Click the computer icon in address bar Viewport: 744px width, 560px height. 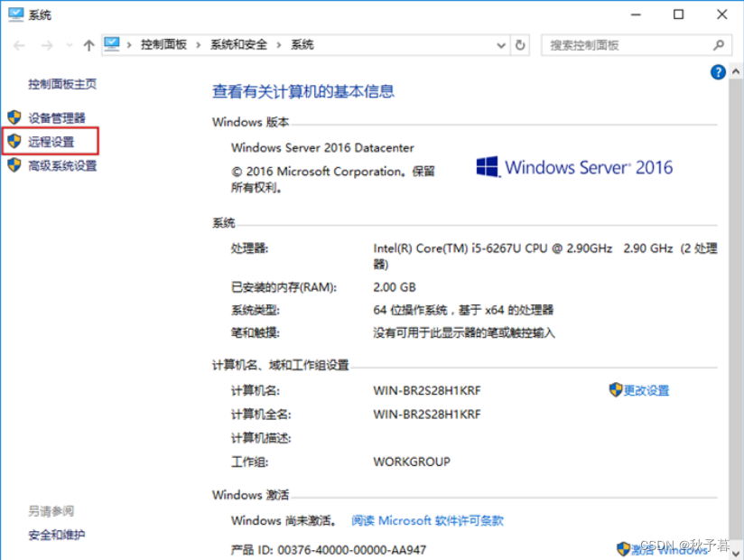point(112,44)
